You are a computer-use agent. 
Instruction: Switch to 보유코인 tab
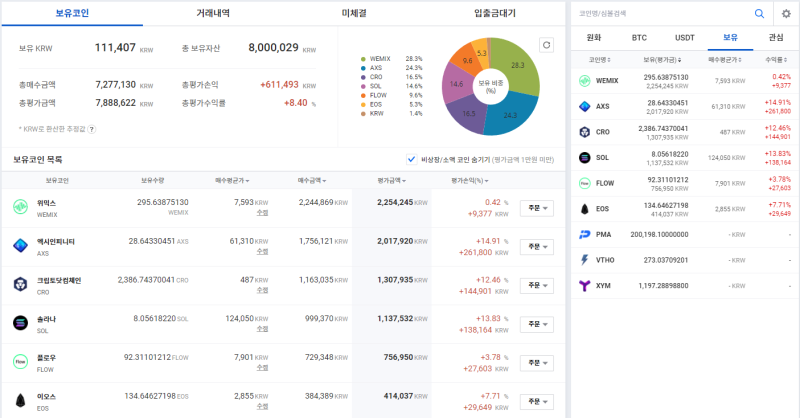72,13
